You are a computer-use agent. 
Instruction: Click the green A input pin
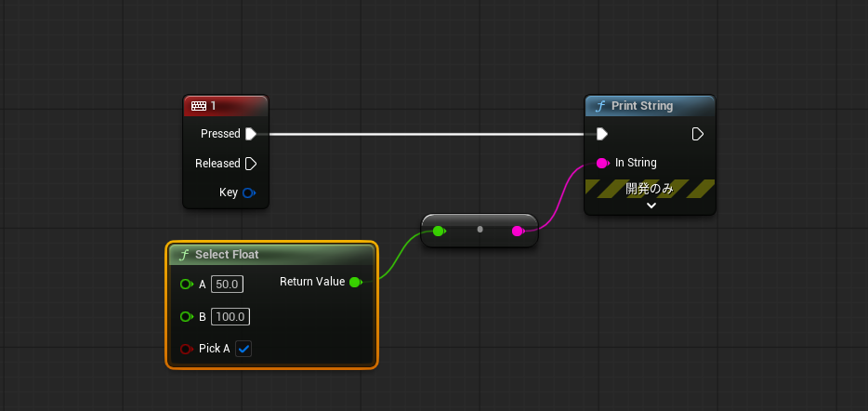186,285
